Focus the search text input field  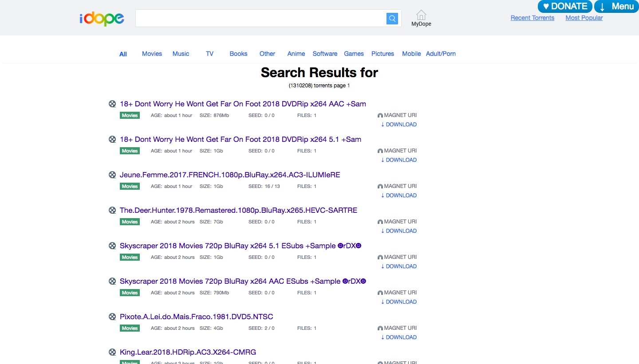coord(261,18)
